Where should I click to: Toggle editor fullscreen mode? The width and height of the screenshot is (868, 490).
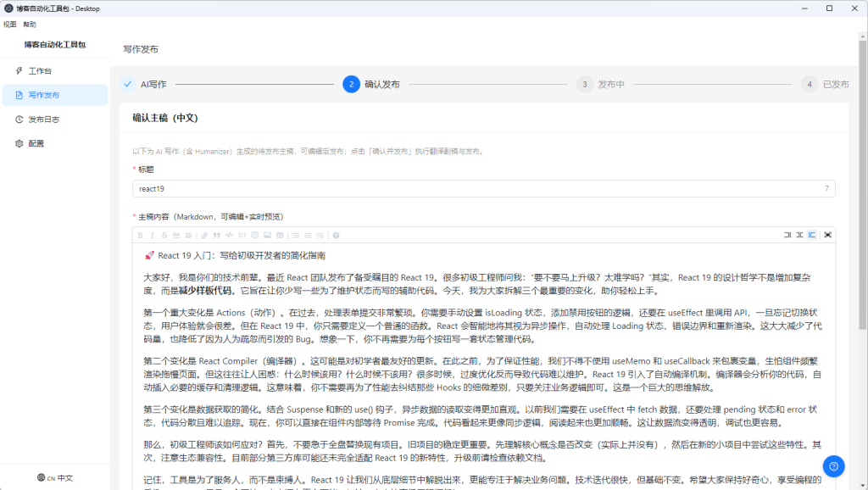click(827, 235)
